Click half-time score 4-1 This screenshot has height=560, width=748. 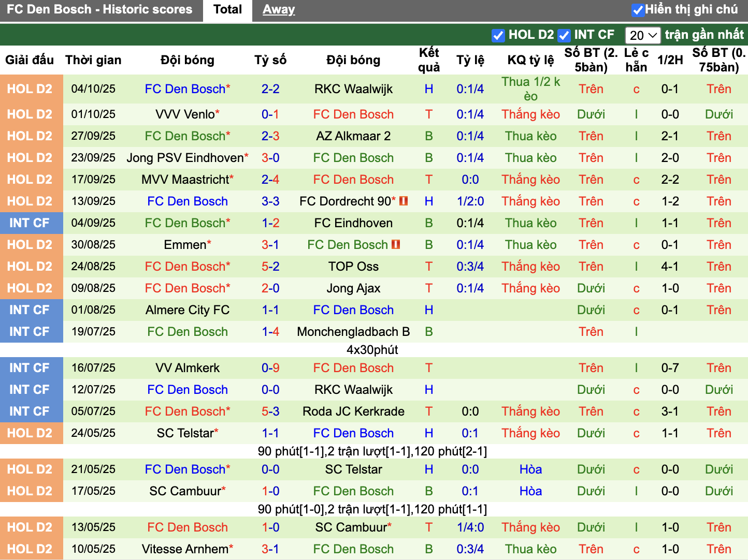[670, 267]
